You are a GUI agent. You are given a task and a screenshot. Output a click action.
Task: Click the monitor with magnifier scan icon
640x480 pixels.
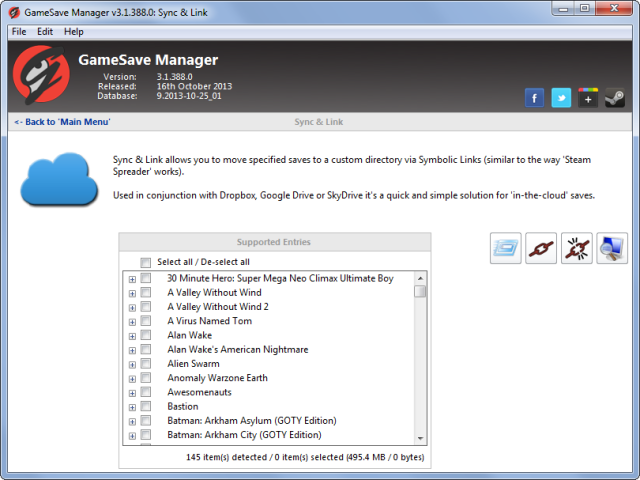[x=612, y=248]
